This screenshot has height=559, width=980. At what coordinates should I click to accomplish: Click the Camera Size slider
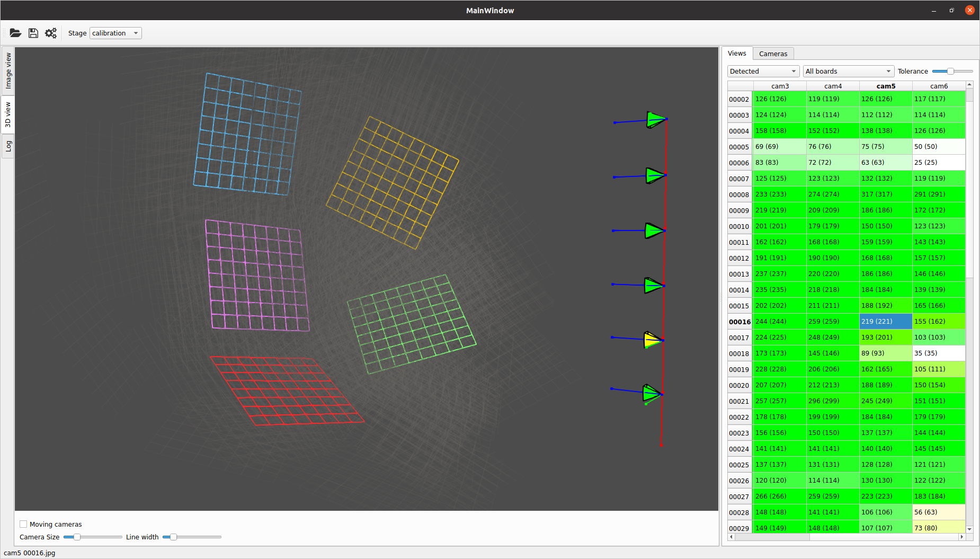pyautogui.click(x=93, y=537)
